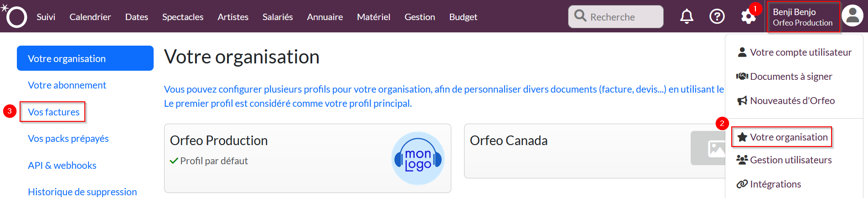Image resolution: width=868 pixels, height=198 pixels.
Task: Expand the Benji Benjo account menu
Action: click(803, 17)
